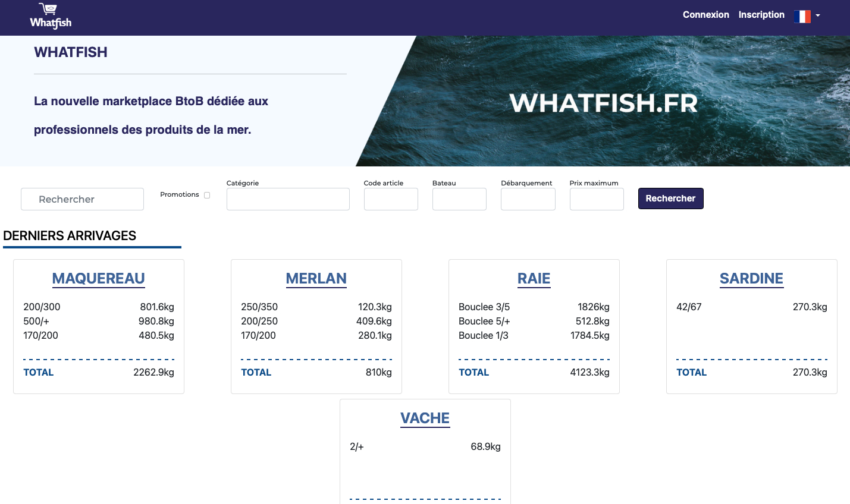Image resolution: width=850 pixels, height=504 pixels.
Task: Open the Catégorie dropdown field
Action: coord(288,199)
